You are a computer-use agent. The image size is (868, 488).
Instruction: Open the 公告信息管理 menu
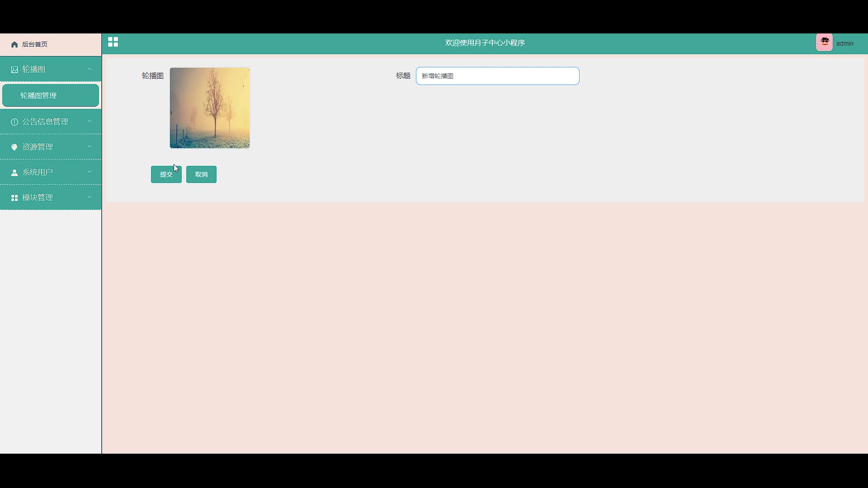(51, 122)
